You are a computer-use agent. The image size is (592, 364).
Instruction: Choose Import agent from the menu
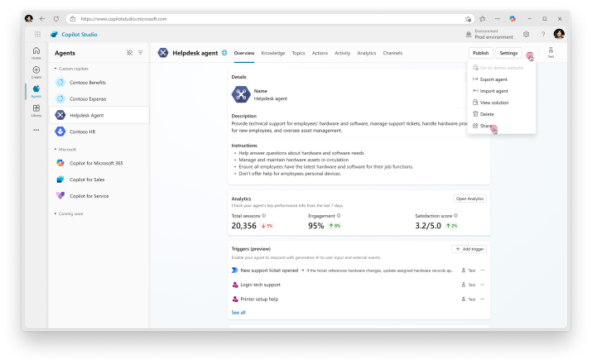[x=502, y=91]
